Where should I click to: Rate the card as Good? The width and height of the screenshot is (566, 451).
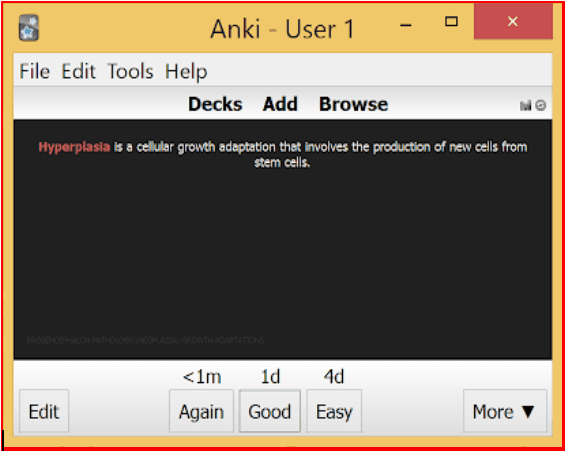pos(270,411)
